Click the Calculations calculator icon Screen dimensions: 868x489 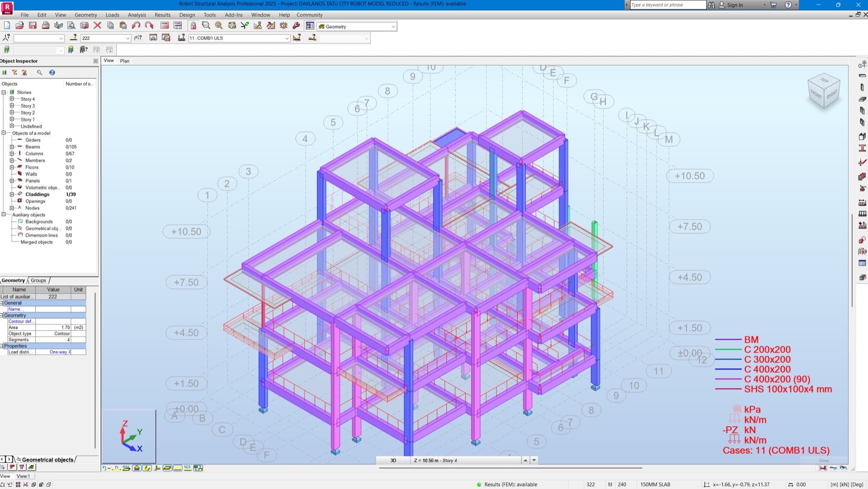[165, 26]
